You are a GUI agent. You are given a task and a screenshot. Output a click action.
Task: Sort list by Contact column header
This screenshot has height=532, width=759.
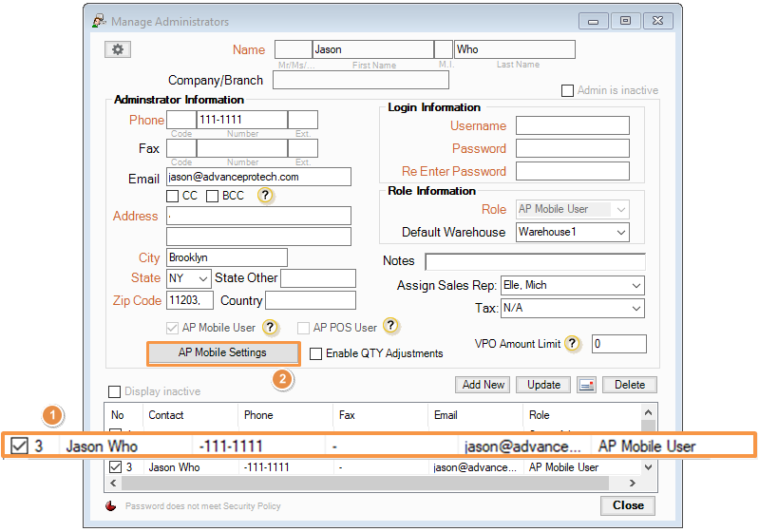click(x=188, y=415)
